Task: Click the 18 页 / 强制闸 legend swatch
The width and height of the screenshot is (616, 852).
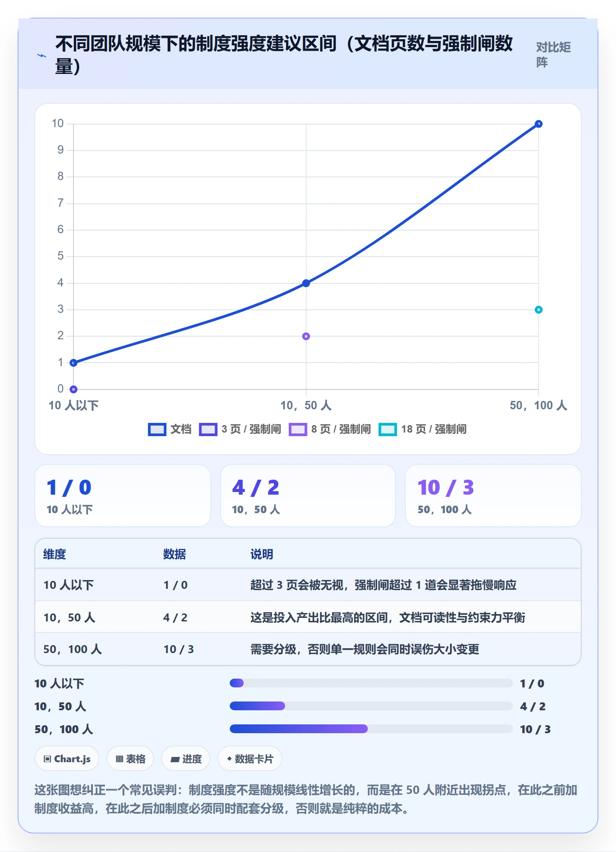Action: [388, 429]
